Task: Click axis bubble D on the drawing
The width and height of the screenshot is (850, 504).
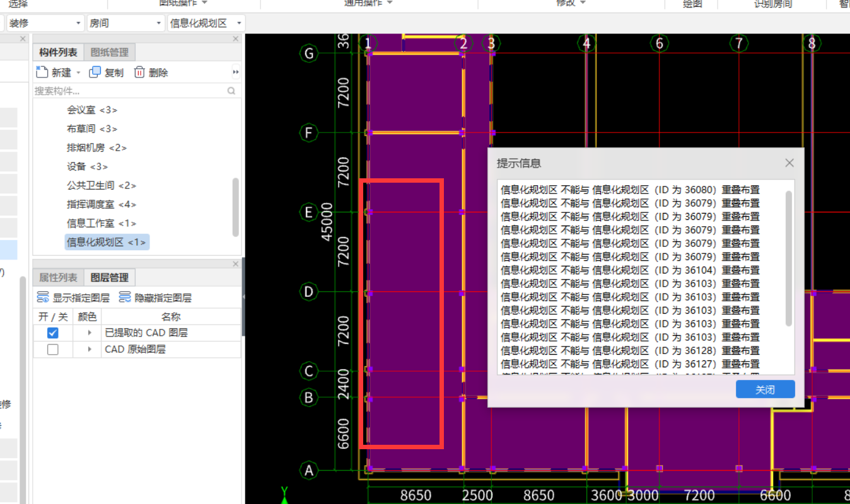Action: click(308, 292)
